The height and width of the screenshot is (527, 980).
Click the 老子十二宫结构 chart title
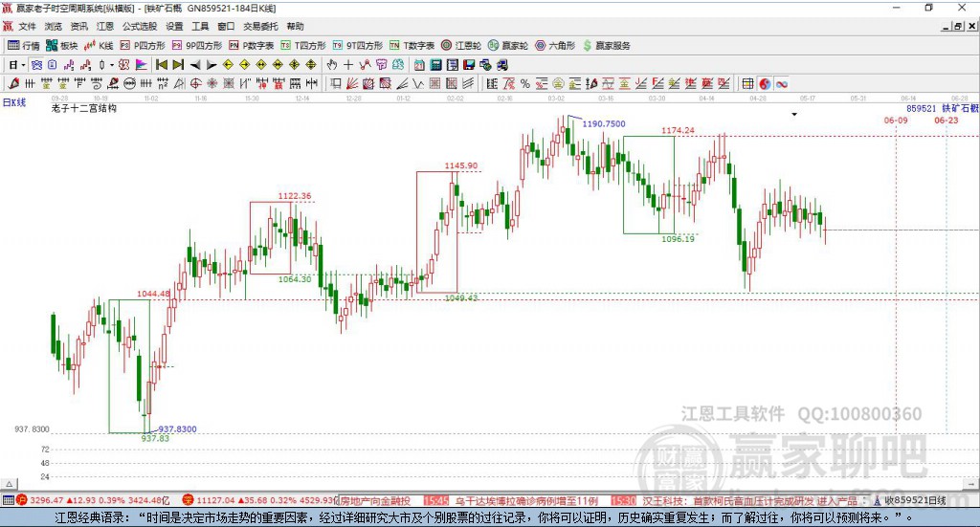coord(84,108)
